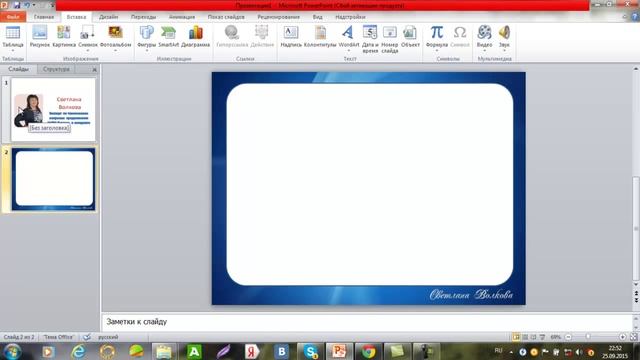The height and width of the screenshot is (360, 640).
Task: Switch to the Вид ribbon tab
Action: (x=318, y=17)
